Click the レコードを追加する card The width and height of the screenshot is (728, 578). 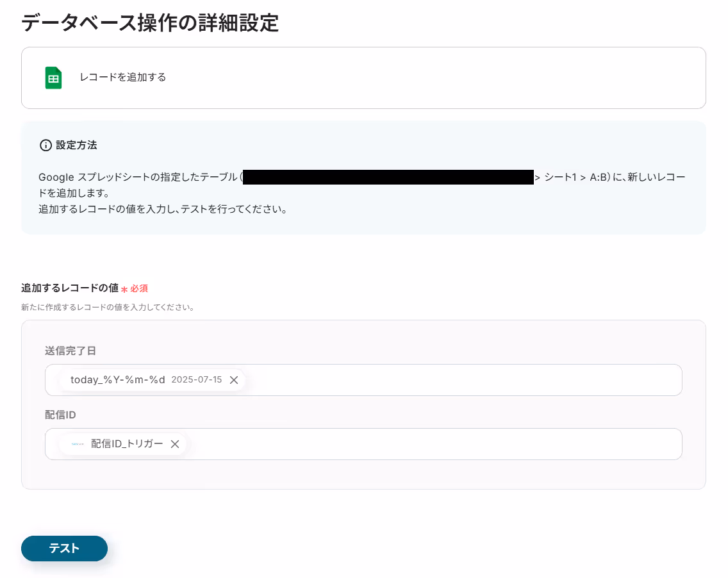tap(363, 78)
